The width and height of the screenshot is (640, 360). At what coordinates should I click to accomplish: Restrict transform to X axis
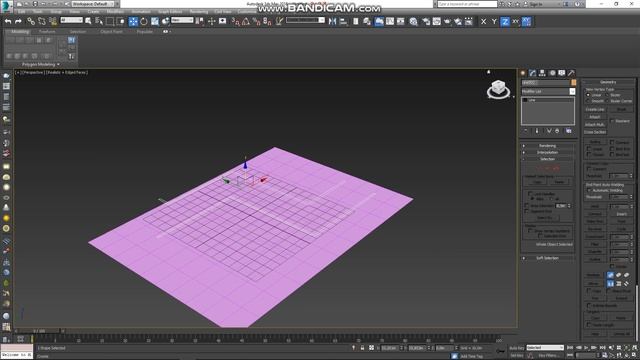(483, 21)
